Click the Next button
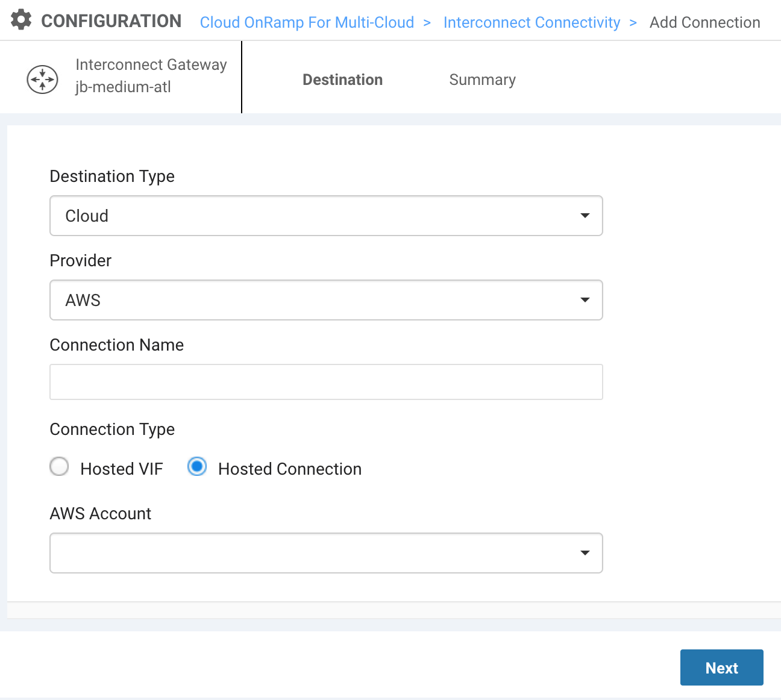This screenshot has height=700, width=781. (x=721, y=667)
